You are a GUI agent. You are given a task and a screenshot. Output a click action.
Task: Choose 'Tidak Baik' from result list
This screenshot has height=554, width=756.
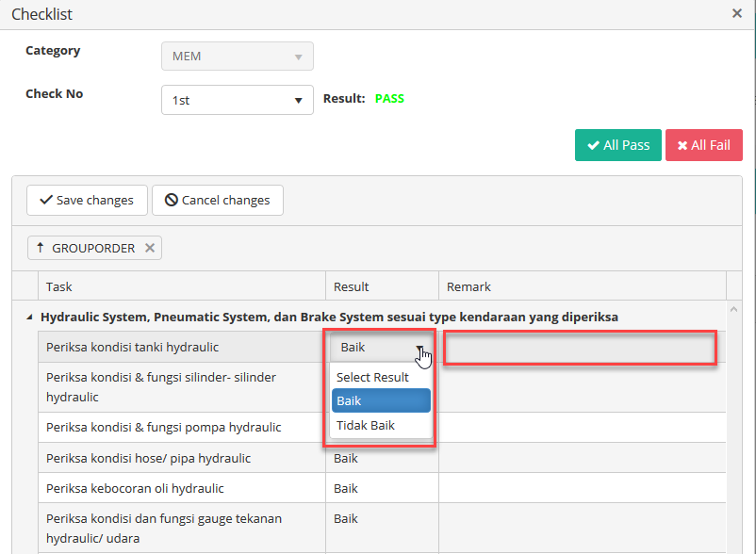click(x=366, y=425)
